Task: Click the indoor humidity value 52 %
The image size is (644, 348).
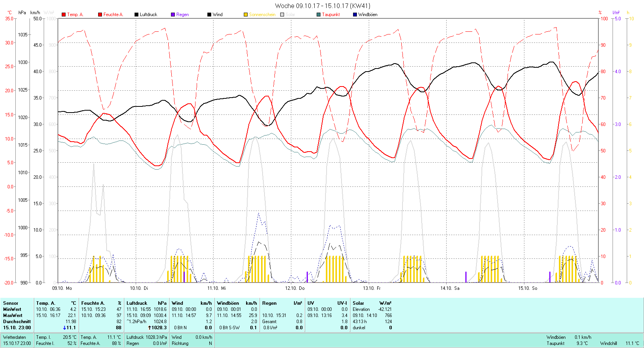Action: (72, 343)
